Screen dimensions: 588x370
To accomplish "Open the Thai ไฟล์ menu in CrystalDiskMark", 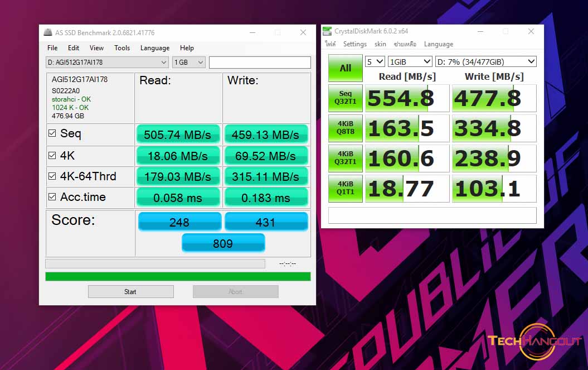I will [331, 44].
